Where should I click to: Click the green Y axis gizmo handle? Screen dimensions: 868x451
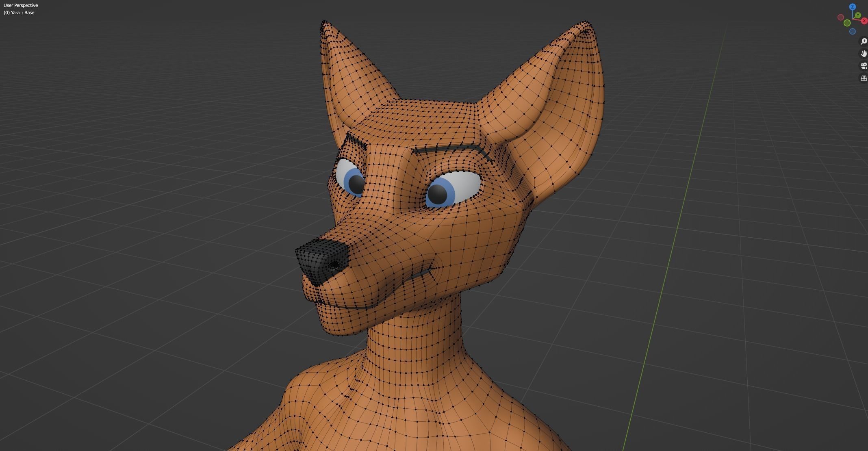click(858, 15)
